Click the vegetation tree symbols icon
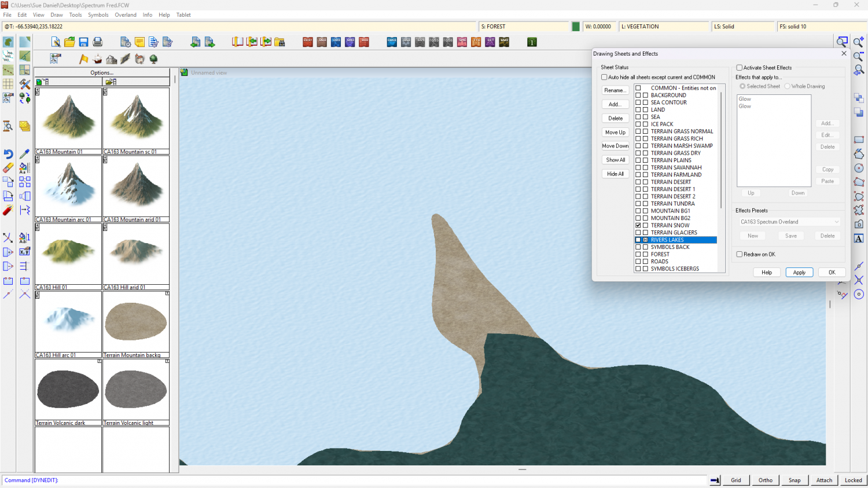 click(x=153, y=59)
